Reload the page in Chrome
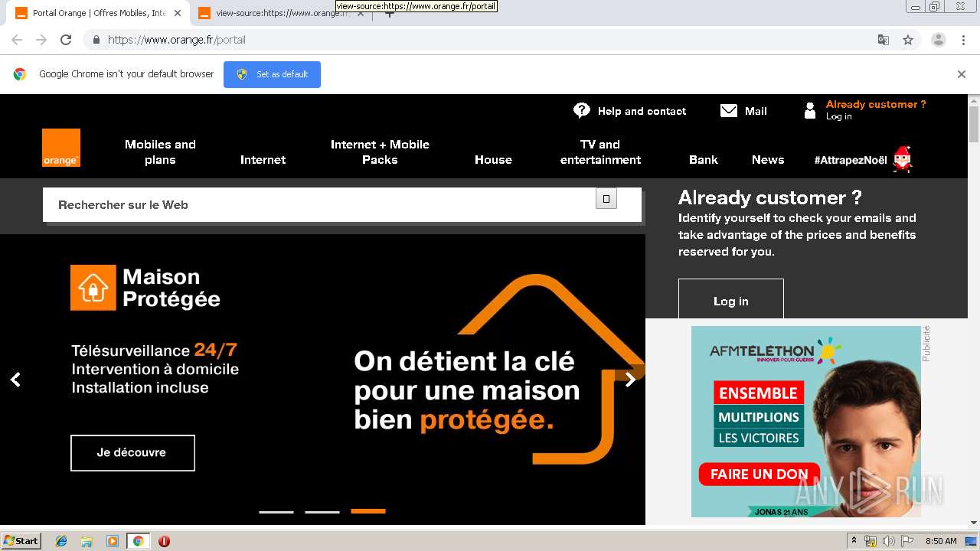980x551 pixels. click(66, 40)
